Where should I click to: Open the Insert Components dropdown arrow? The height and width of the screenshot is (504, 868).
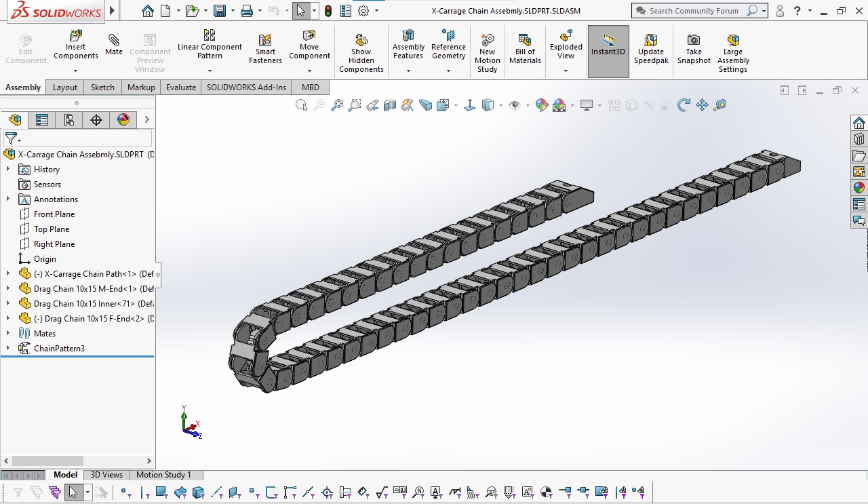click(x=76, y=71)
